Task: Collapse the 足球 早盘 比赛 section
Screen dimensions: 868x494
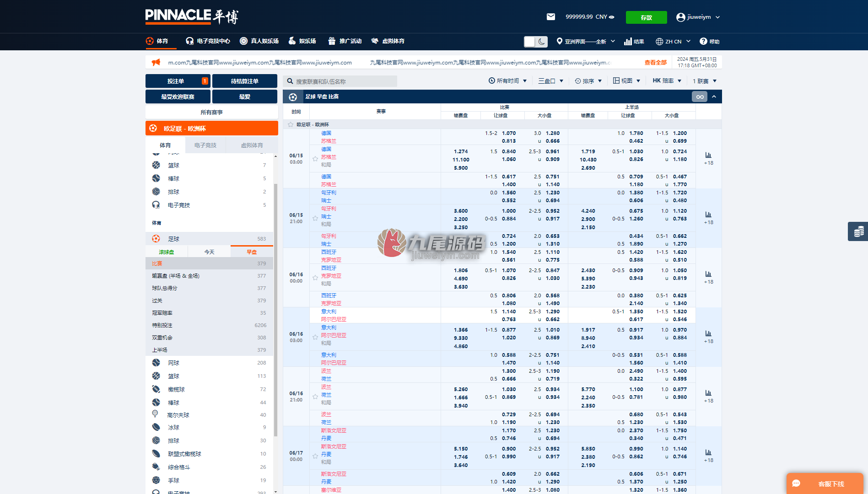Action: pyautogui.click(x=714, y=97)
